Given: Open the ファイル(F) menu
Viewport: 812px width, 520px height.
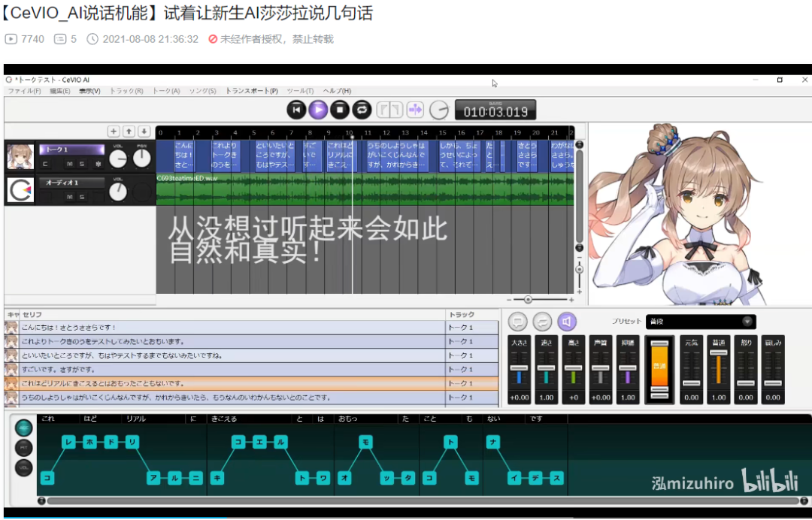Looking at the screenshot, I should [x=24, y=91].
